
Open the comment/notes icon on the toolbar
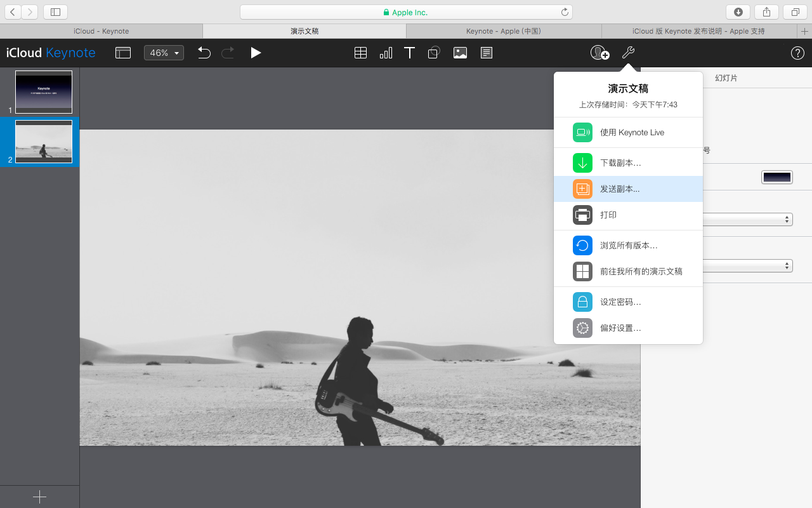(486, 53)
